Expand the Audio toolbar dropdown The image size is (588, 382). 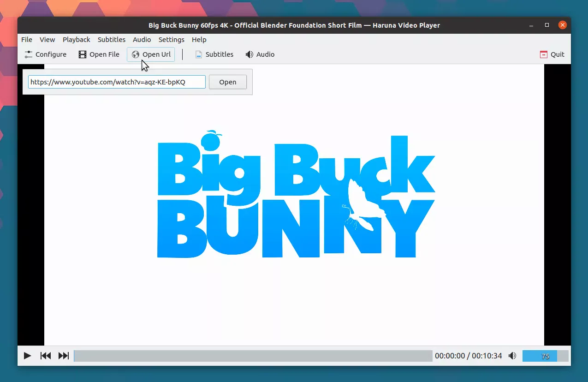coord(260,54)
